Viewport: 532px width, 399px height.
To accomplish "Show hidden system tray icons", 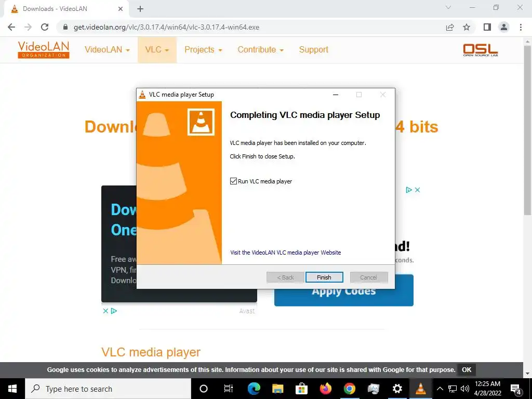I will [x=440, y=389].
